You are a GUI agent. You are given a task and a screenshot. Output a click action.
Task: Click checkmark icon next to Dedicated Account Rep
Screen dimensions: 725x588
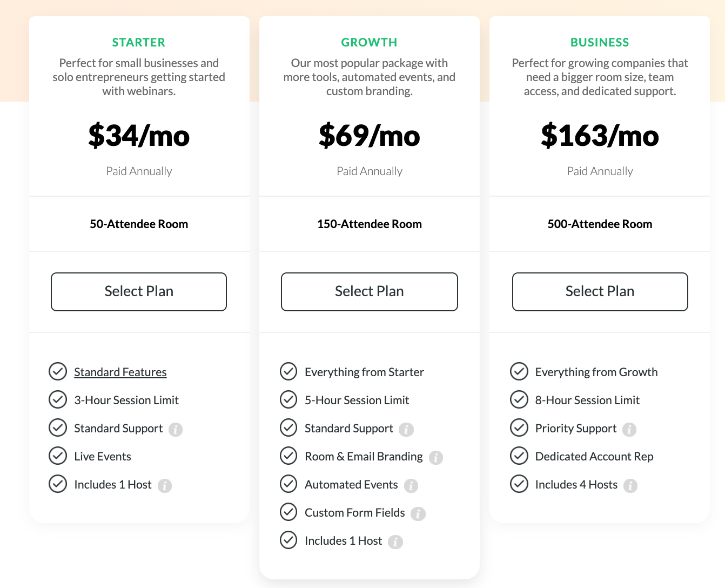click(x=519, y=456)
